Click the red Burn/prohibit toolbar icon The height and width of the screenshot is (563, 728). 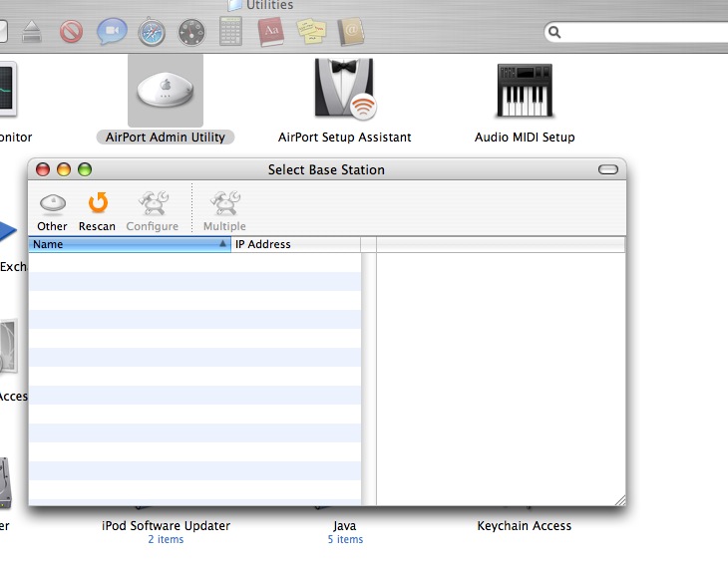tap(71, 32)
